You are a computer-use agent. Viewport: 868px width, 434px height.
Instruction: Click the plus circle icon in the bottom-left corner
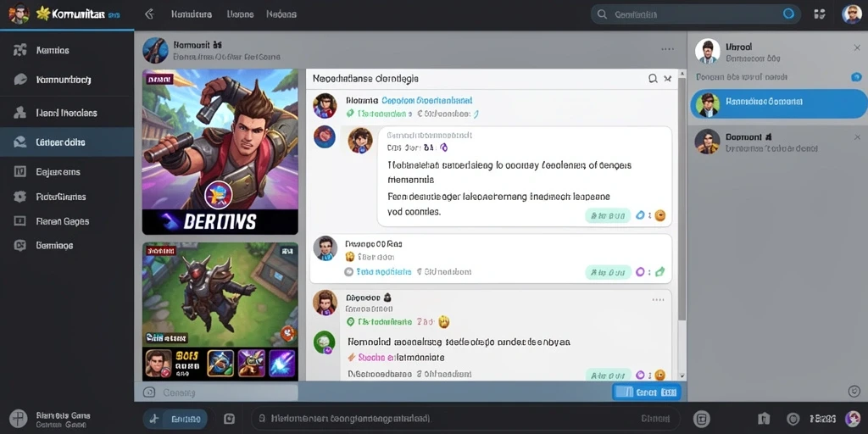(x=19, y=418)
